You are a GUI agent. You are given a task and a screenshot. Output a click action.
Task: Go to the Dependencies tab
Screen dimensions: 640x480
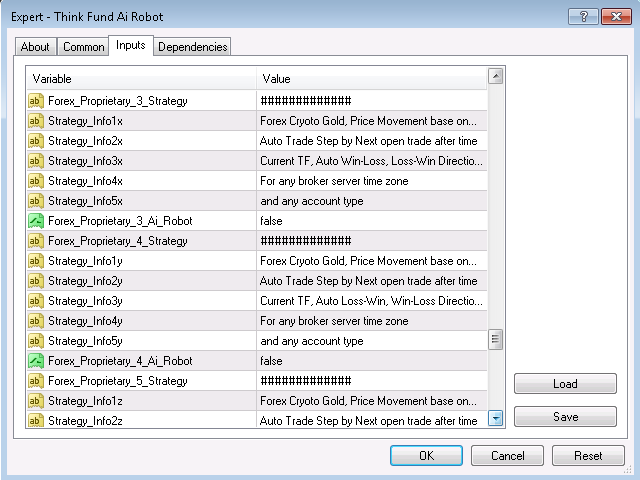pyautogui.click(x=192, y=47)
